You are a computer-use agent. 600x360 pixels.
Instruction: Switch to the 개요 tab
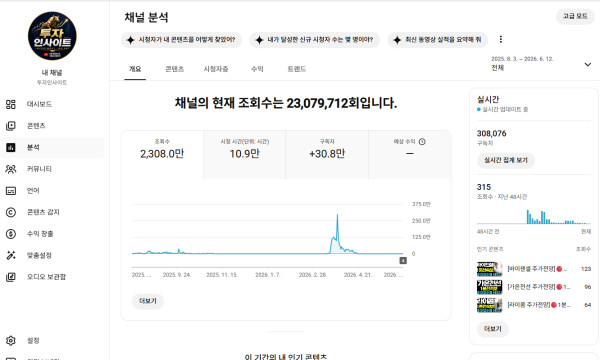point(135,69)
